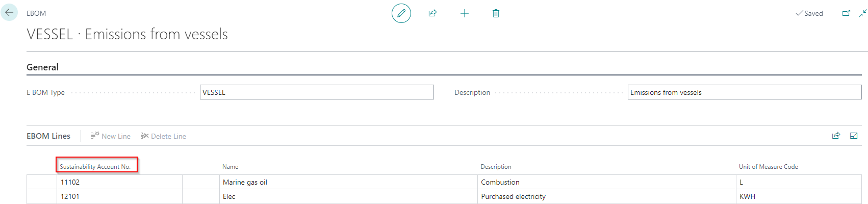Open the EBOM Lines menu heading
The height and width of the screenshot is (204, 868).
48,136
